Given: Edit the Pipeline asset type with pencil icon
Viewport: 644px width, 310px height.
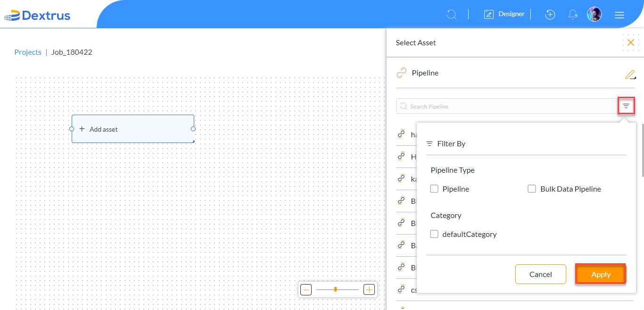Looking at the screenshot, I should pos(630,75).
